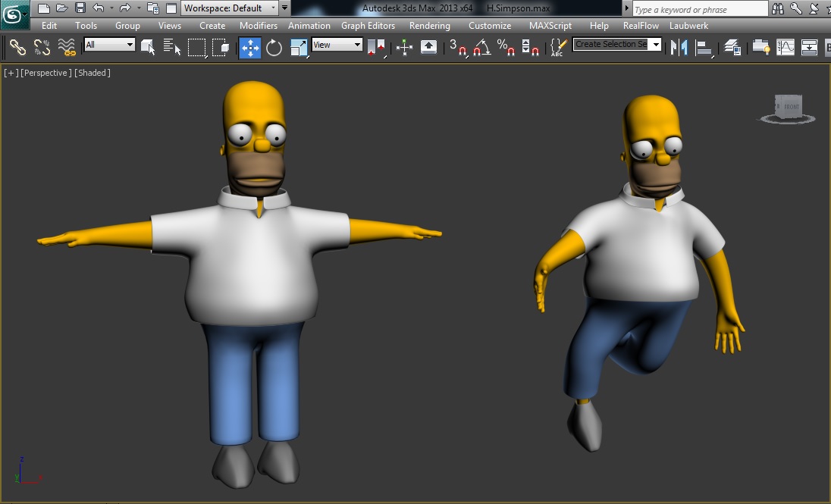This screenshot has width=831, height=504.
Task: Click the Project Folder icon in quick access bar
Action: [x=153, y=8]
